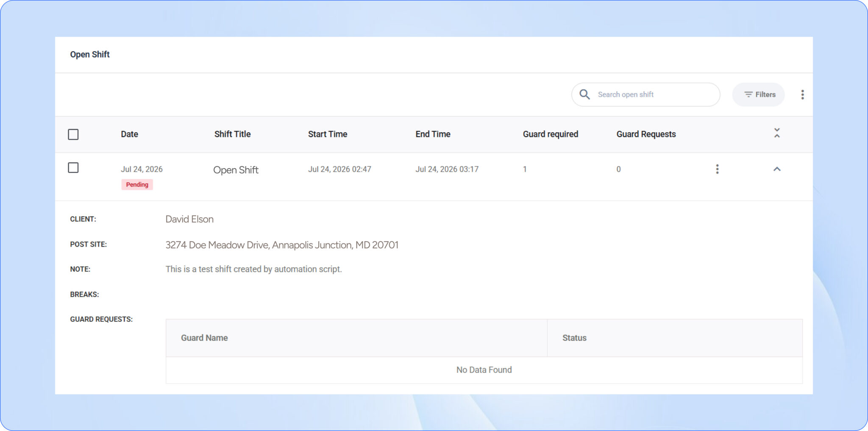Click the note about automation script
Screen dimensions: 868x431
253,269
